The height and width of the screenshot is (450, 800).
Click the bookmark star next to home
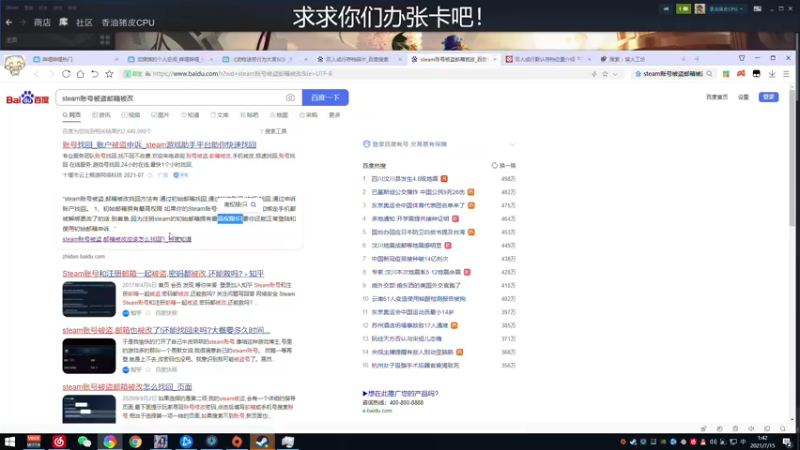coord(109,74)
